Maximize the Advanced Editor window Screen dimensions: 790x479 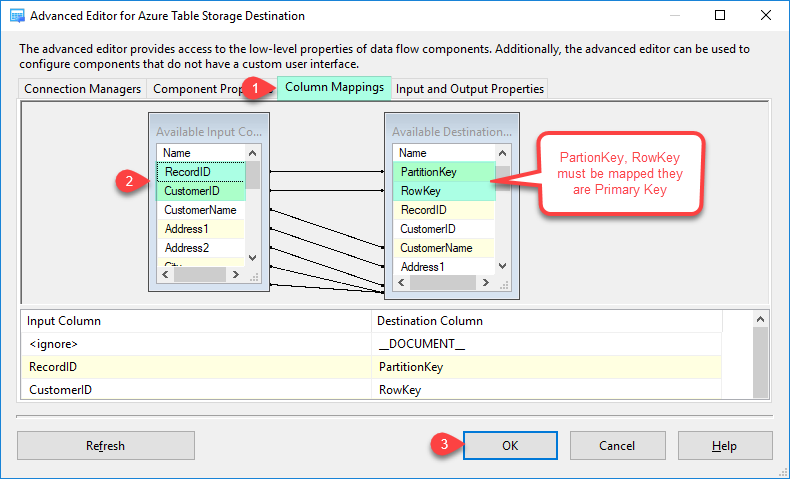(720, 15)
